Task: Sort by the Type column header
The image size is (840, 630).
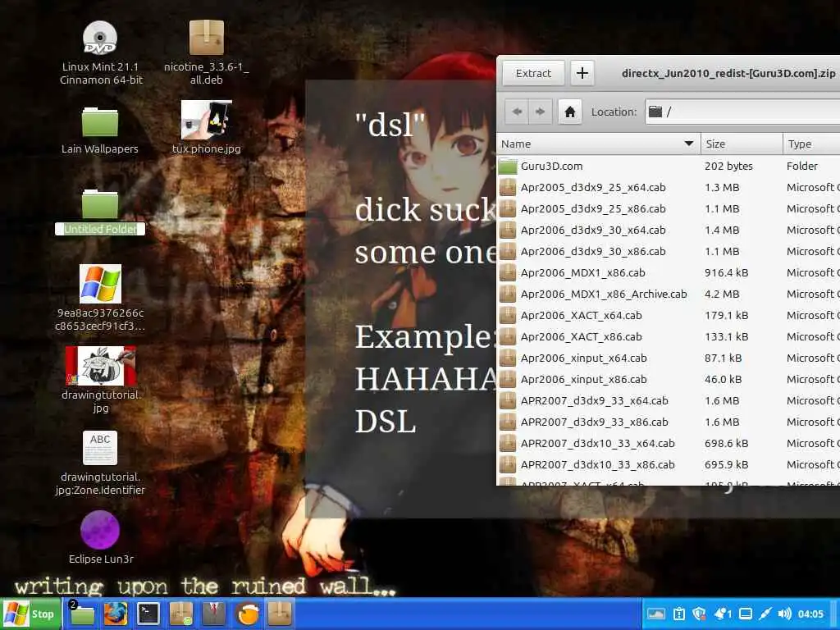Action: (x=811, y=144)
